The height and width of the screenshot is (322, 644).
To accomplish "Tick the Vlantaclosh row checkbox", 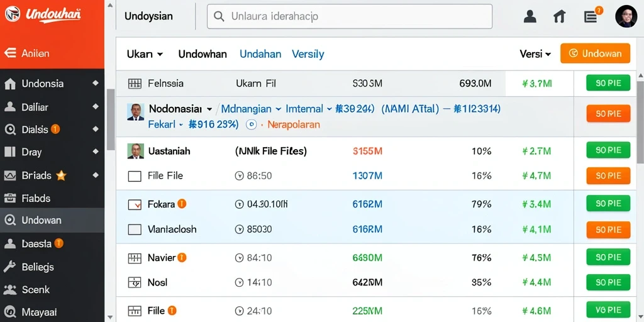I will [x=135, y=230].
